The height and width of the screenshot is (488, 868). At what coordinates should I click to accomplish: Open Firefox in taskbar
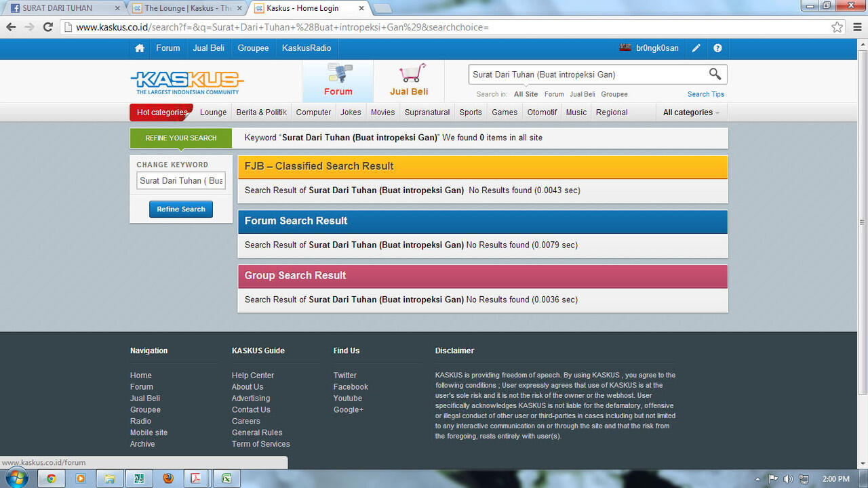[x=168, y=479]
